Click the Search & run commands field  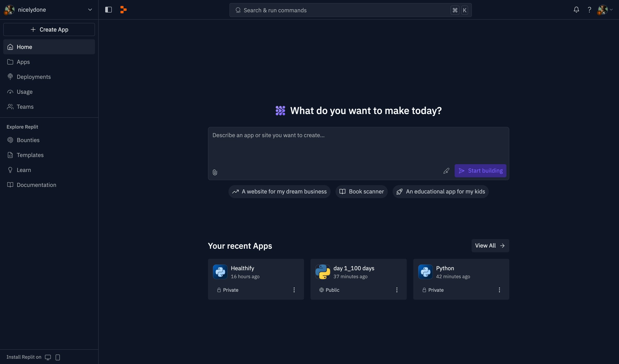pyautogui.click(x=351, y=10)
